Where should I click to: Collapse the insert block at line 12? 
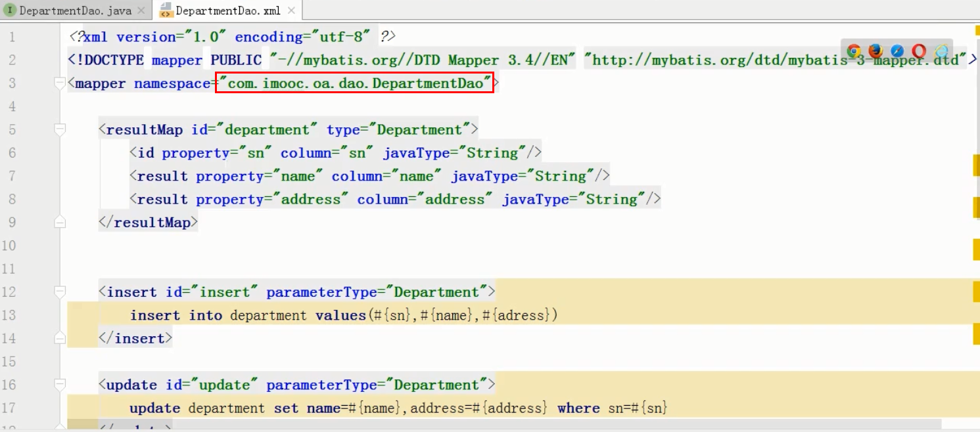coord(60,292)
